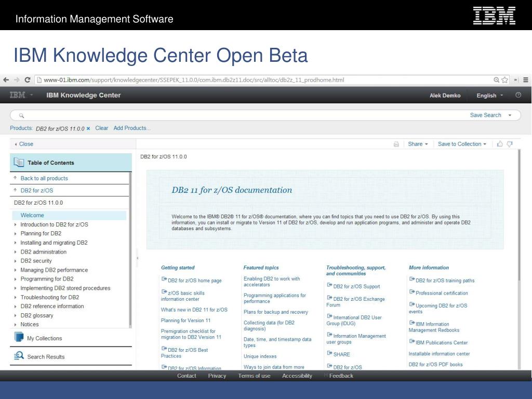Image resolution: width=532 pixels, height=399 pixels.
Task: Open Plans for backup and recovery link
Action: (275, 312)
